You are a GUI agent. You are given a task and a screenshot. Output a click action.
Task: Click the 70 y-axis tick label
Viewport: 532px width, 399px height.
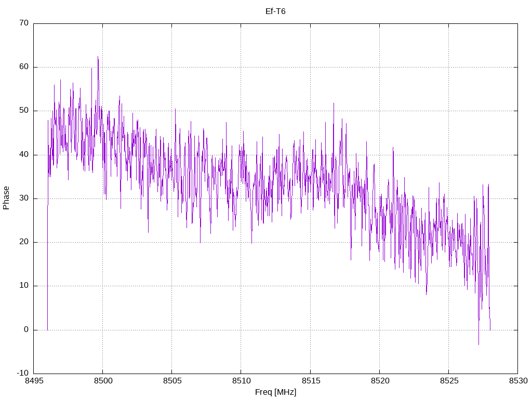pyautogui.click(x=24, y=23)
